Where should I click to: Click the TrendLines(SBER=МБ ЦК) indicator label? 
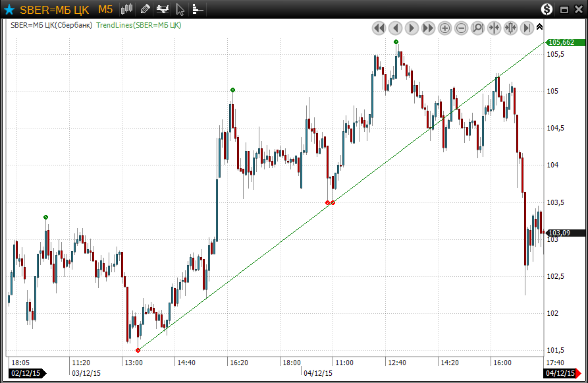pyautogui.click(x=139, y=25)
